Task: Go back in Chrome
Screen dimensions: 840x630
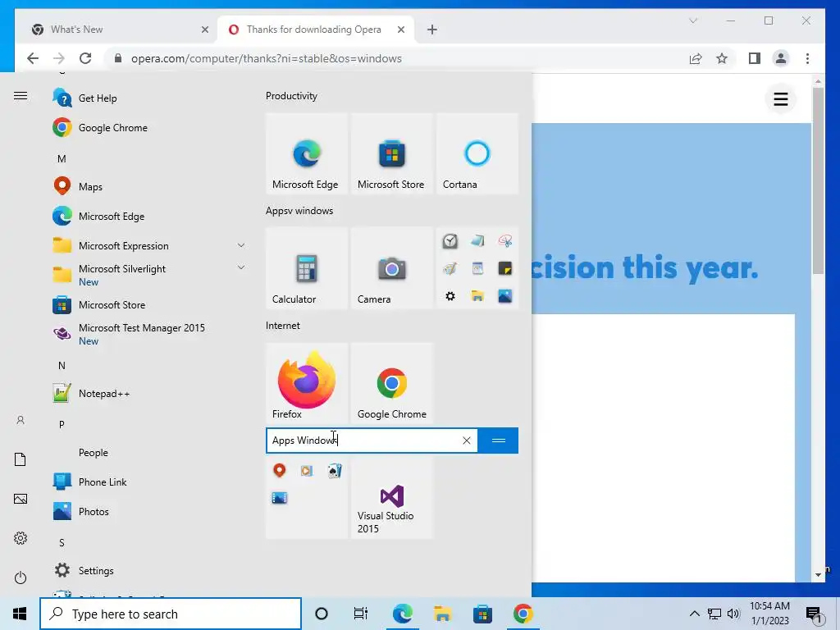Action: [x=33, y=58]
